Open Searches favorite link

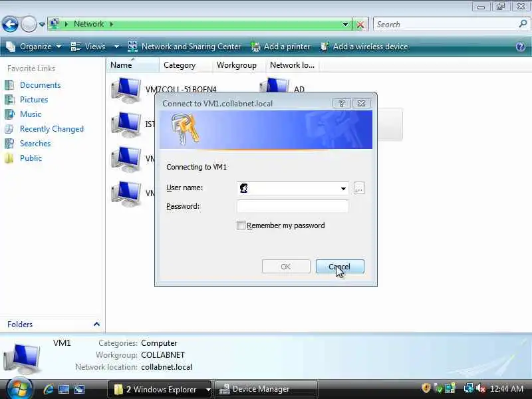click(x=35, y=144)
